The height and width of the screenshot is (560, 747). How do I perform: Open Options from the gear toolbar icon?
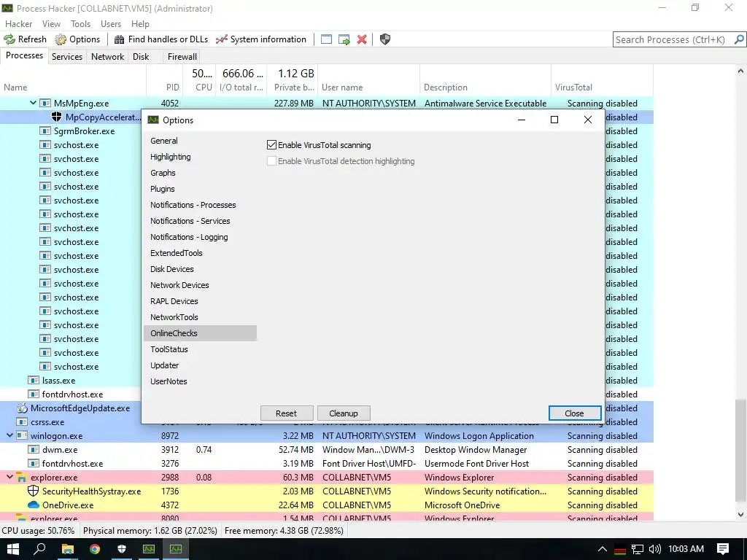point(61,39)
